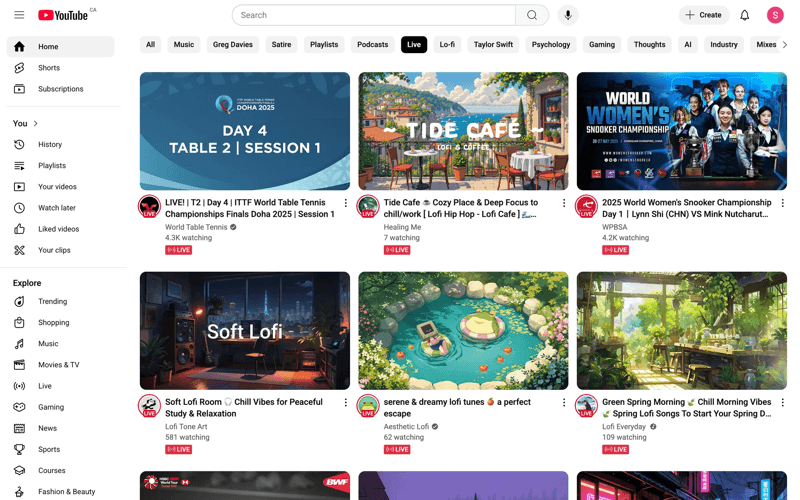This screenshot has width=800, height=500.
Task: Open options menu for Tide Cafe video
Action: tap(564, 203)
